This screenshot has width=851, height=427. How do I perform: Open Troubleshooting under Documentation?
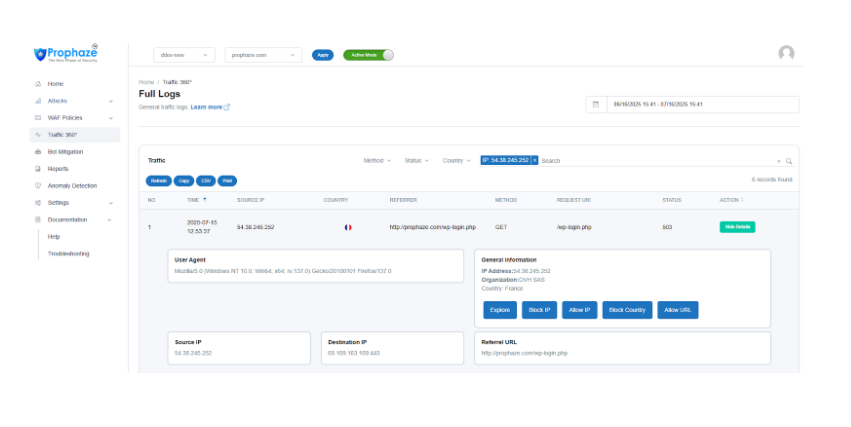[x=69, y=253]
